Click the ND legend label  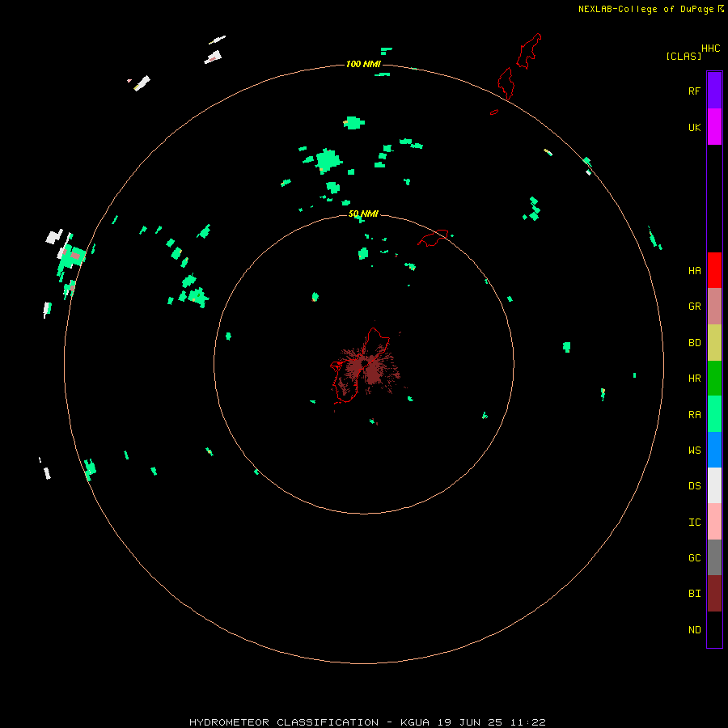click(694, 630)
